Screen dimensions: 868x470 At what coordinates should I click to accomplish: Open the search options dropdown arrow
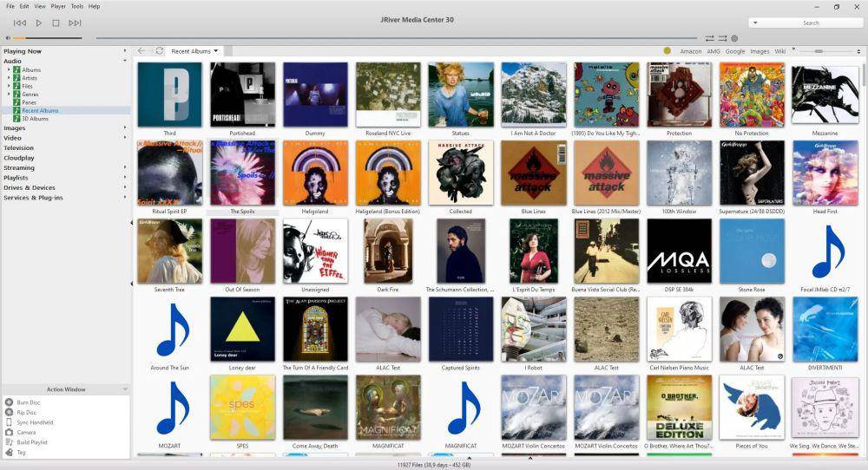[755, 23]
